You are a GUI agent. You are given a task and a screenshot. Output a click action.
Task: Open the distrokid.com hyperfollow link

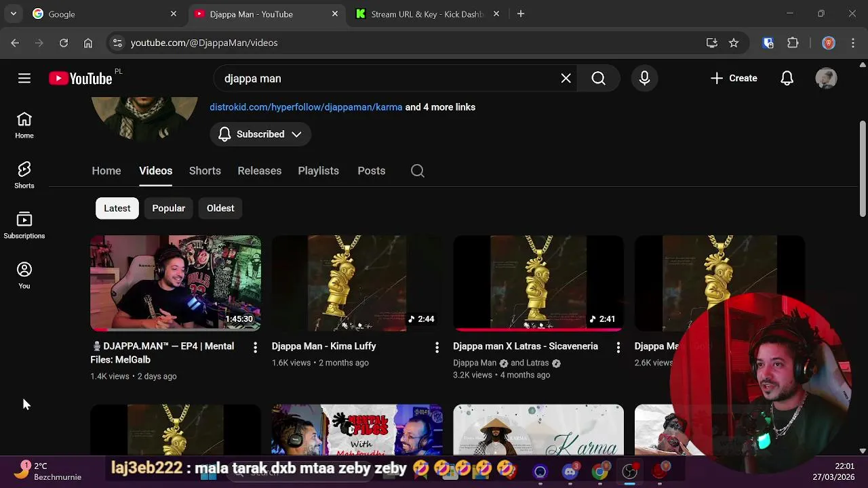(x=306, y=107)
